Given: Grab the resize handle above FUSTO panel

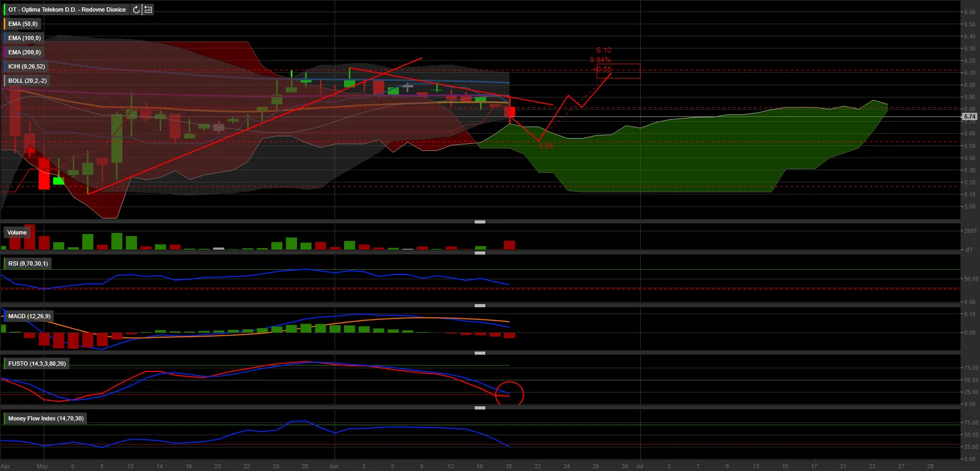Looking at the screenshot, I should point(479,353).
